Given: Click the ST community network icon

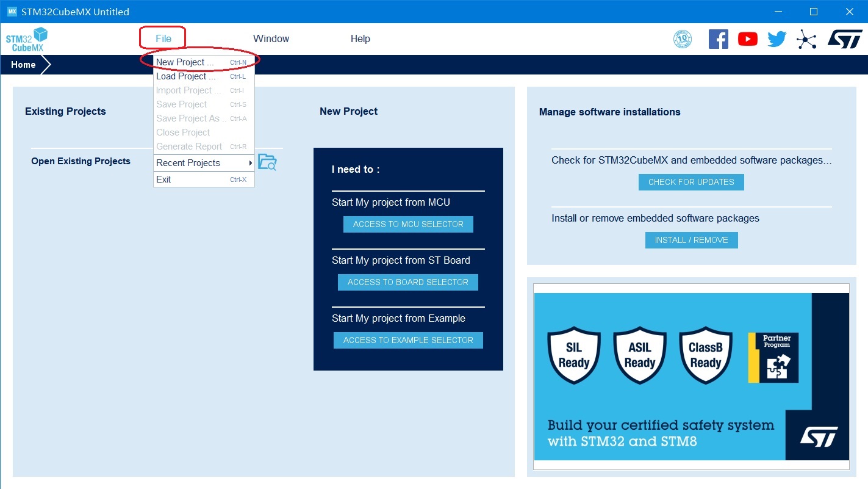Looking at the screenshot, I should [806, 40].
